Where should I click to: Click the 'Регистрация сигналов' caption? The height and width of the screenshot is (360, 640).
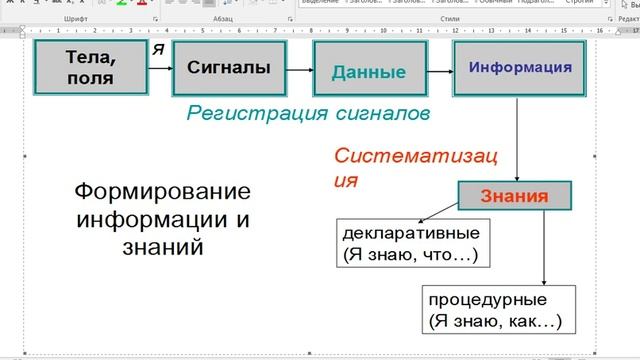point(308,113)
